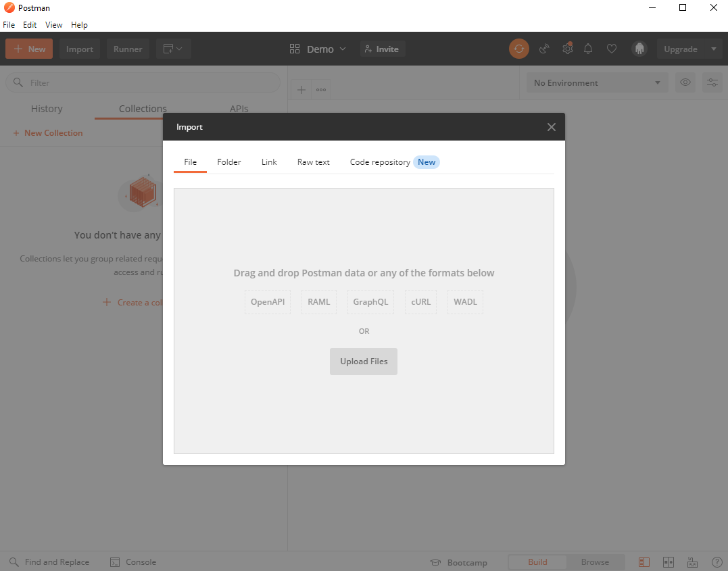
Task: Expand the Upgrade dropdown arrow
Action: pyautogui.click(x=714, y=49)
